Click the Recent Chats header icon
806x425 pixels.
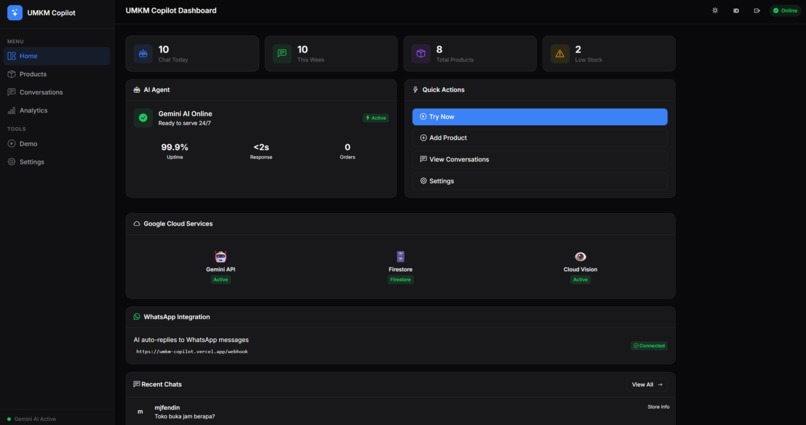pos(136,384)
